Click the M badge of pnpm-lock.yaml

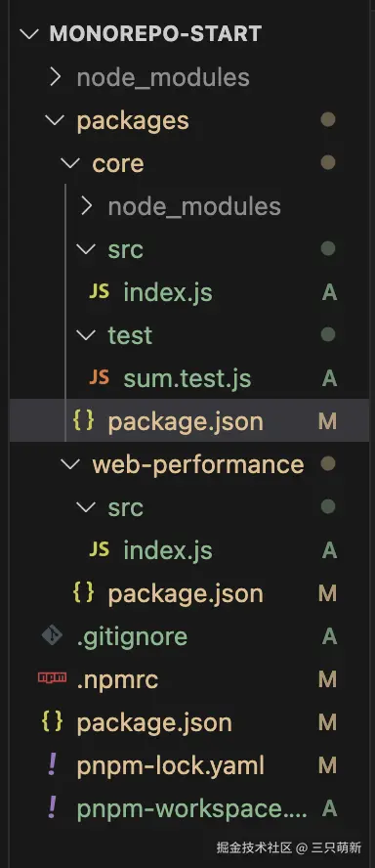[x=327, y=765]
